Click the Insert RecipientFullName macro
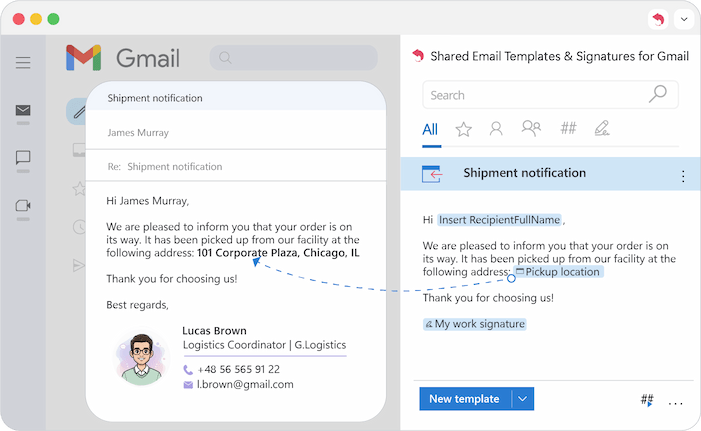 pyautogui.click(x=499, y=220)
